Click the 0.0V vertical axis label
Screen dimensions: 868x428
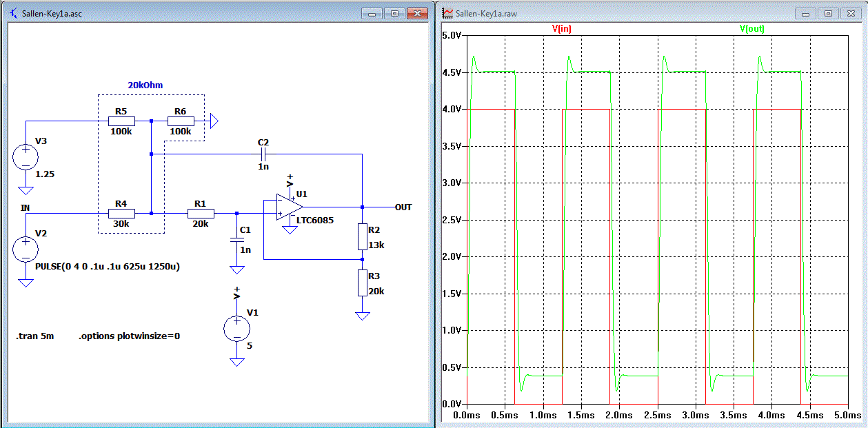(x=451, y=404)
